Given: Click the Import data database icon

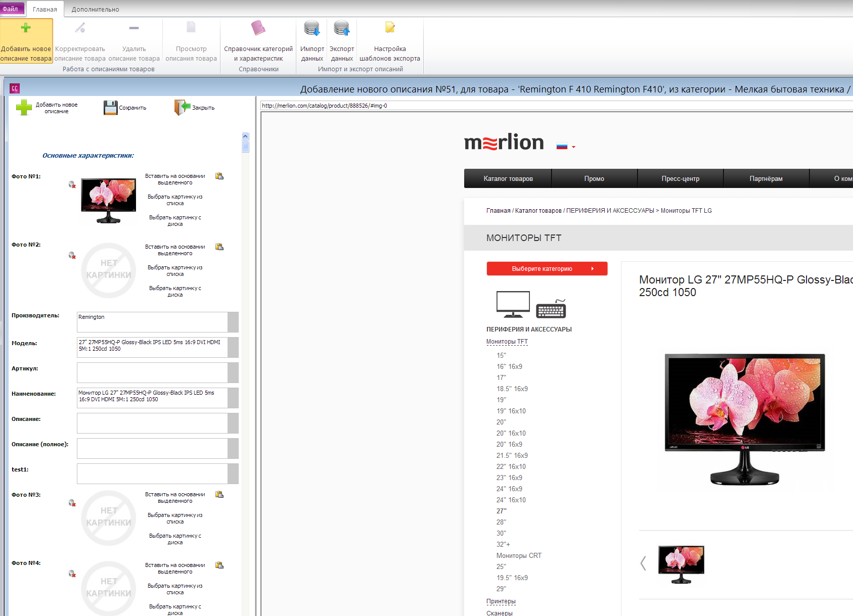Looking at the screenshot, I should (x=312, y=28).
